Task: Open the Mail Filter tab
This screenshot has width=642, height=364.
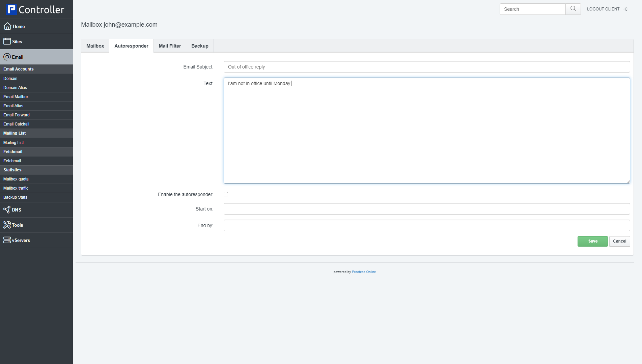Action: click(170, 46)
